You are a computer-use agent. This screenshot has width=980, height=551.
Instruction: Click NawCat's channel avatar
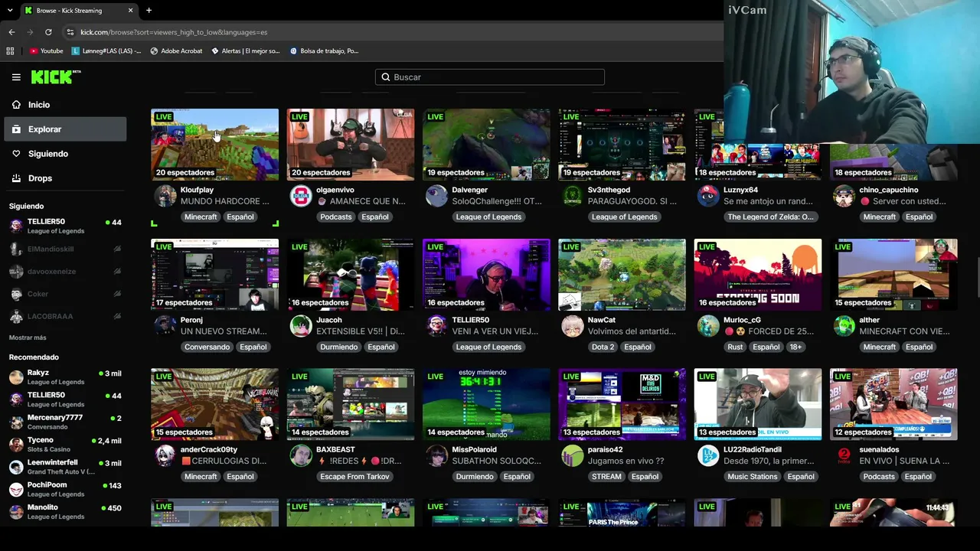(x=573, y=326)
